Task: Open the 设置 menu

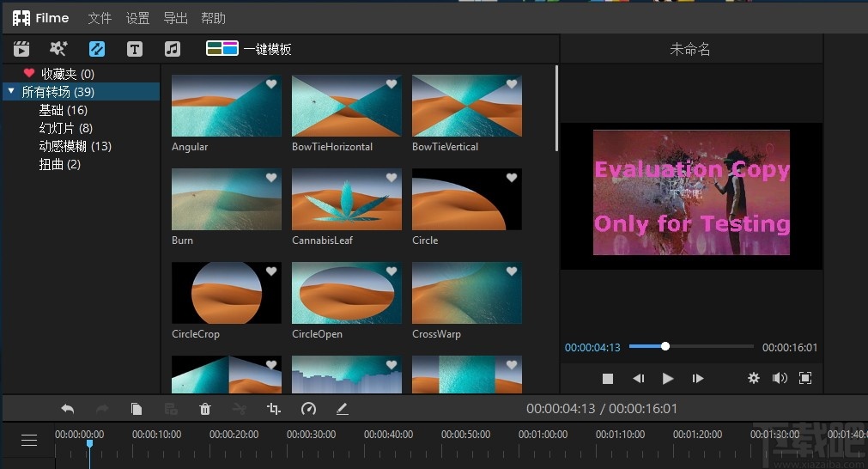Action: point(137,18)
